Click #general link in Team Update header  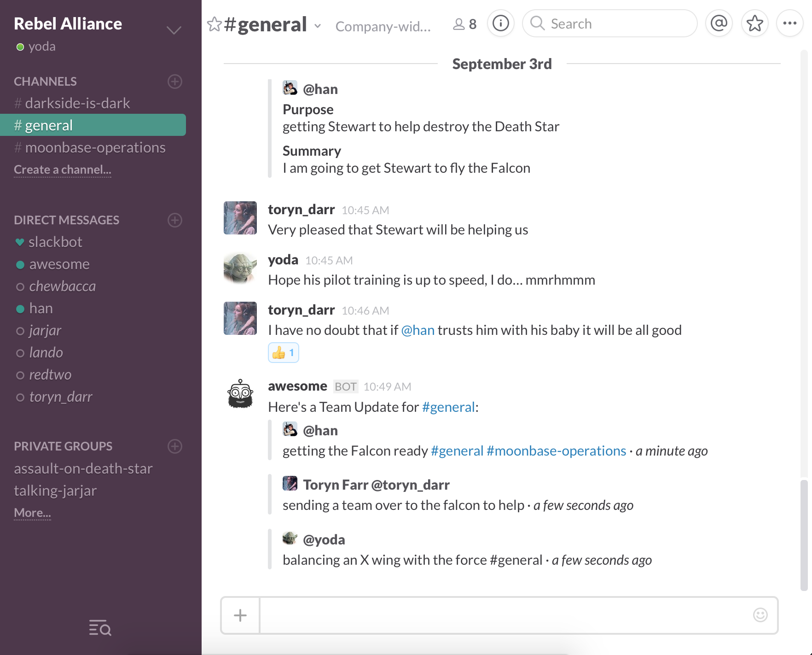click(448, 407)
